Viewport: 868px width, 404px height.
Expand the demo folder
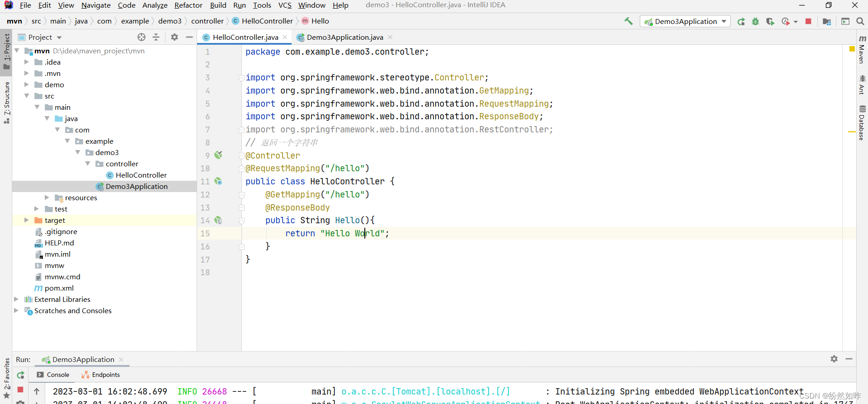(x=26, y=85)
